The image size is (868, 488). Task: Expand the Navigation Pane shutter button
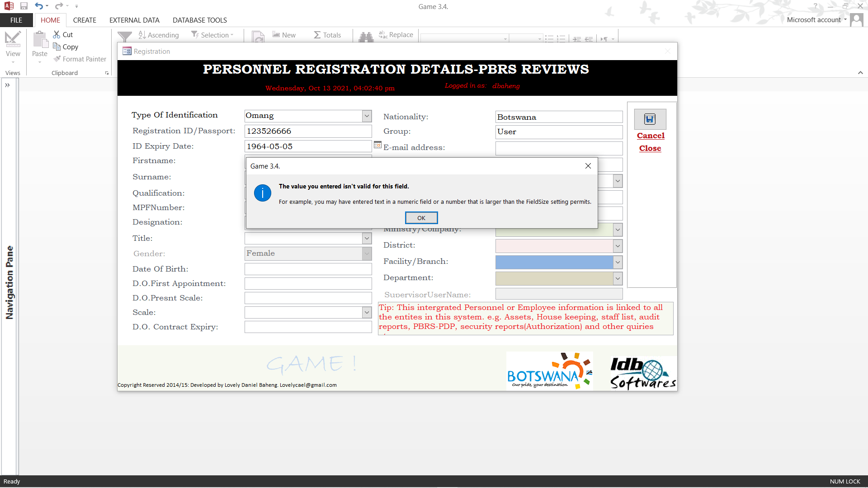(7, 85)
